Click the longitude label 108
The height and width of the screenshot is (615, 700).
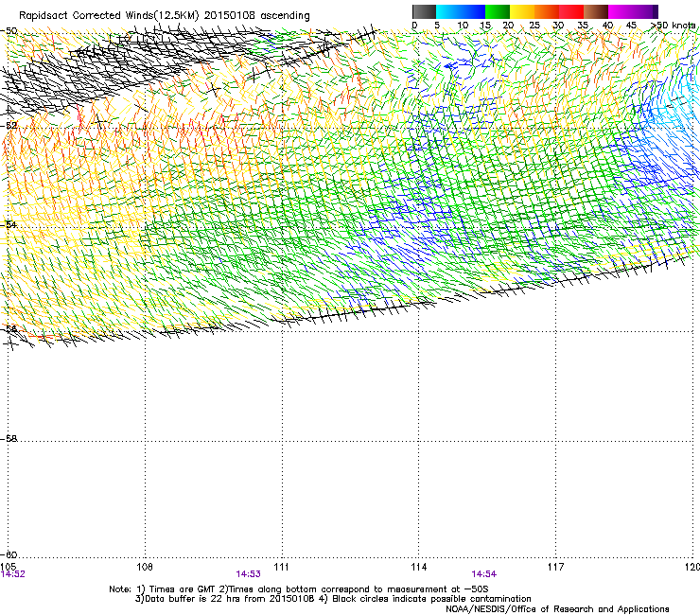[x=145, y=567]
